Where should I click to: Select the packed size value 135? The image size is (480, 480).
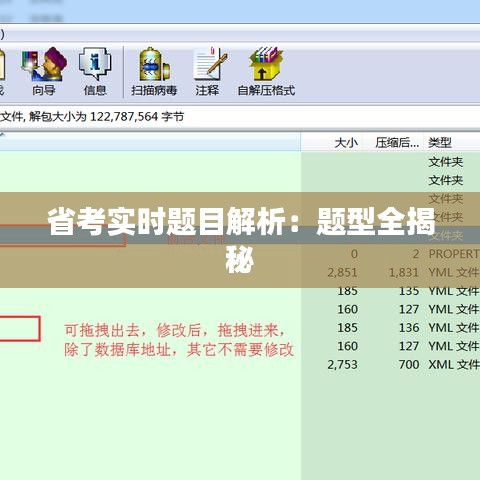click(409, 291)
